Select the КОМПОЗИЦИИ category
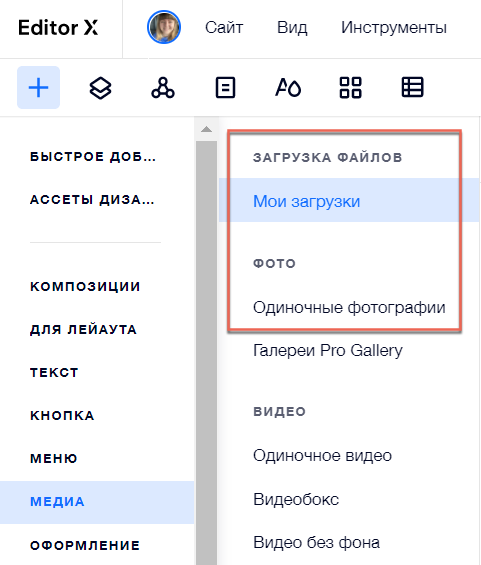 85,287
